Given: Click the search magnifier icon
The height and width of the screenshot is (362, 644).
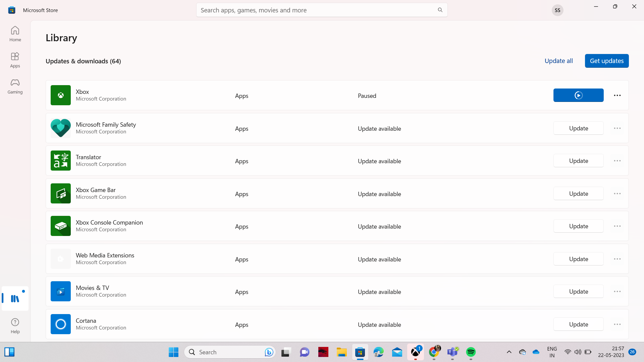Looking at the screenshot, I should 440,10.
